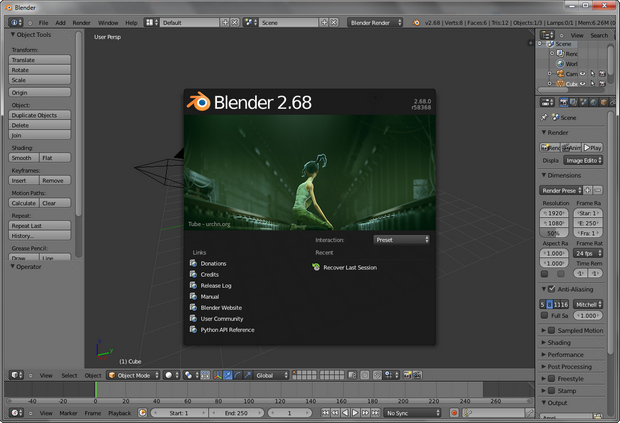The width and height of the screenshot is (620, 423).
Task: Click the scene browse icon beside Scene field
Action: point(251,23)
